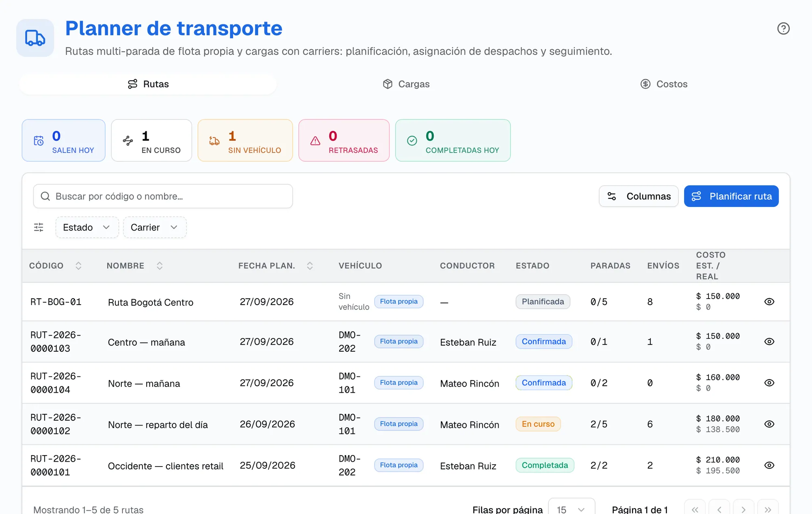Switch to the Rutas tab

[148, 84]
